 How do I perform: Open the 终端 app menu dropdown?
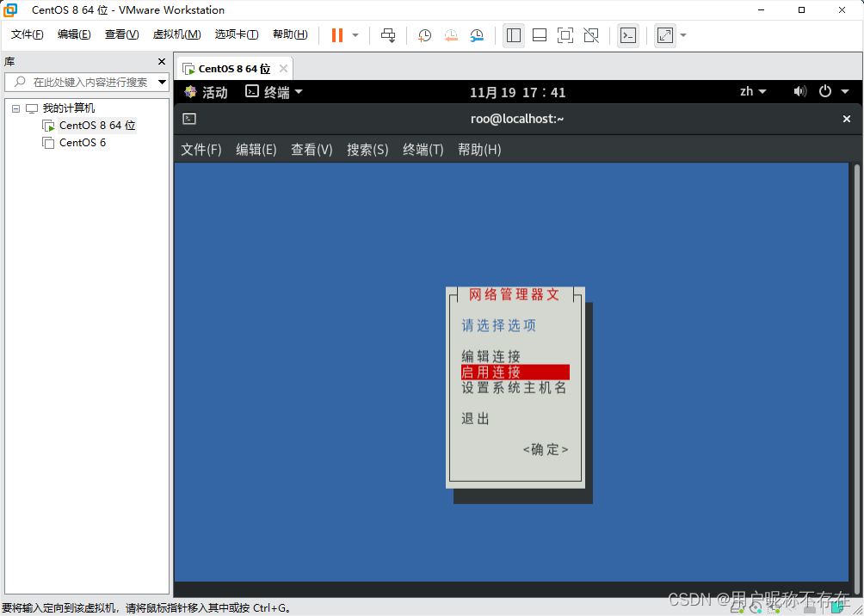click(x=274, y=92)
